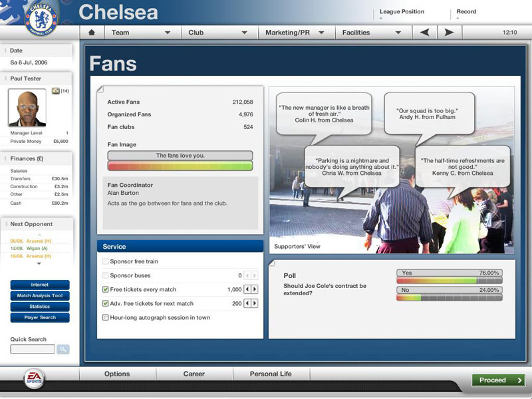The image size is (532, 399).
Task: Increase Adv. free tickets with stepper arrow
Action: tap(256, 303)
